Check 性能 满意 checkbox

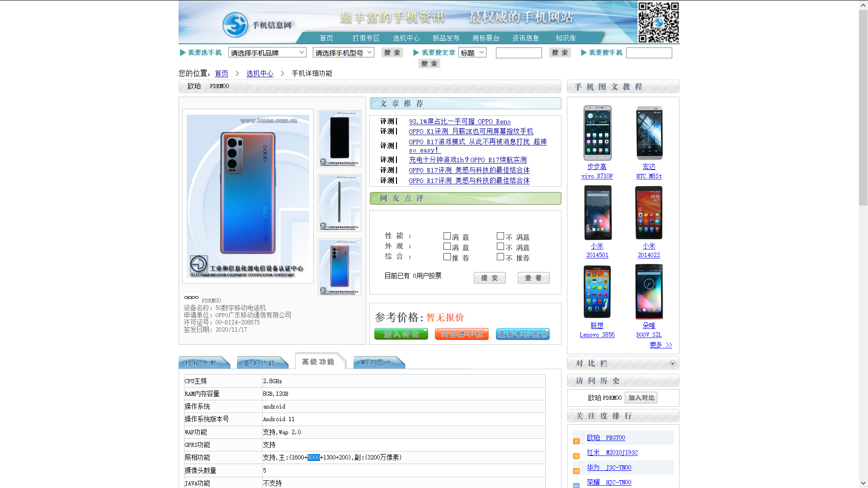click(447, 236)
